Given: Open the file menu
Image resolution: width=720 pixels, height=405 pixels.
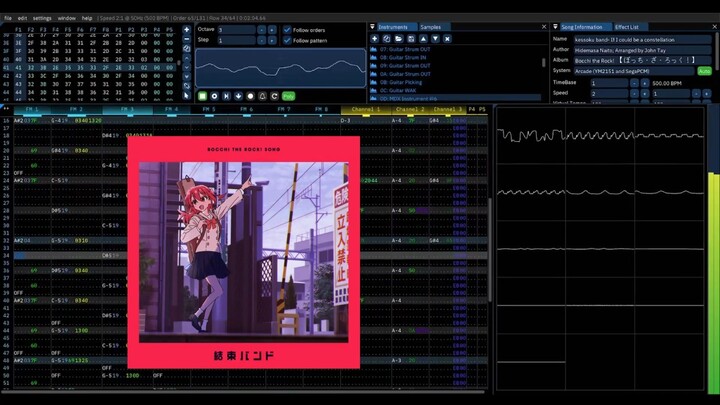Looking at the screenshot, I should click(x=8, y=18).
